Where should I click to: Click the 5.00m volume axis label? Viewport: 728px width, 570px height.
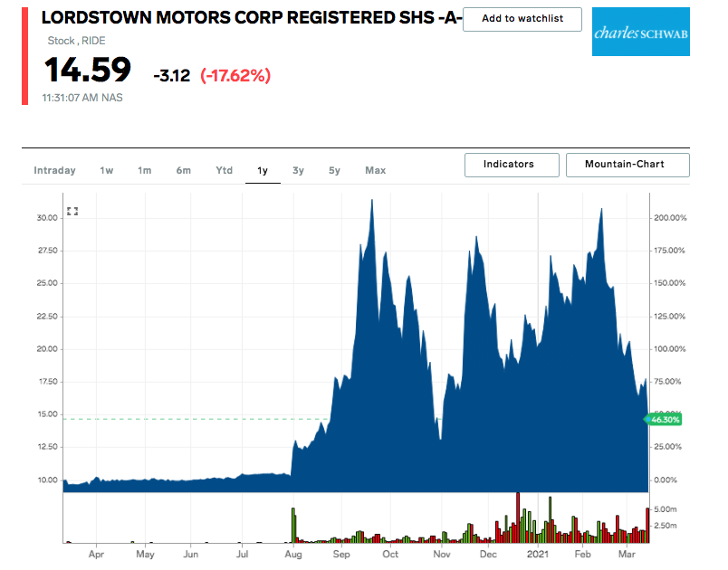click(x=666, y=509)
